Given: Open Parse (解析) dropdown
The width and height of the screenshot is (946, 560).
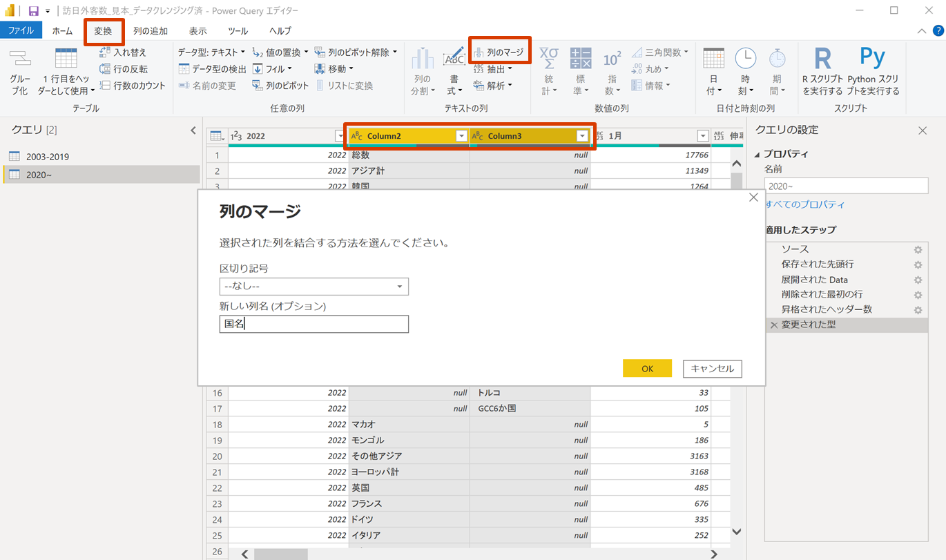Looking at the screenshot, I should tap(493, 86).
